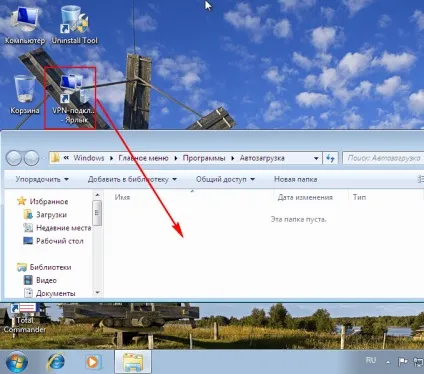Open the Упорядочить menu
424x374 pixels.
tap(42, 179)
